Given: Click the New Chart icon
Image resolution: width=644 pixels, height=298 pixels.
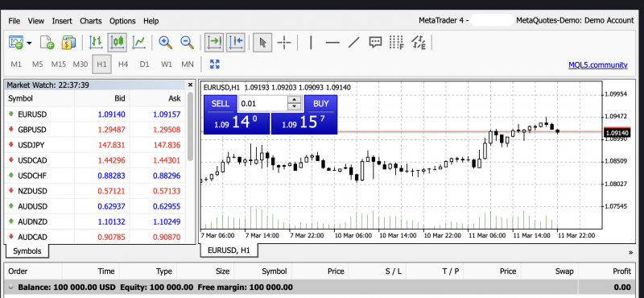Looking at the screenshot, I should click(x=15, y=43).
